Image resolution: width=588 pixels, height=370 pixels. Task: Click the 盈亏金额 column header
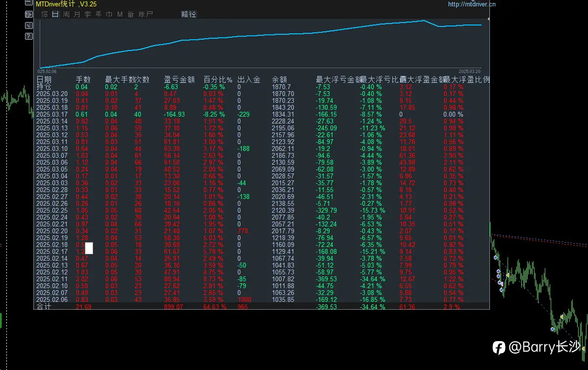point(179,79)
